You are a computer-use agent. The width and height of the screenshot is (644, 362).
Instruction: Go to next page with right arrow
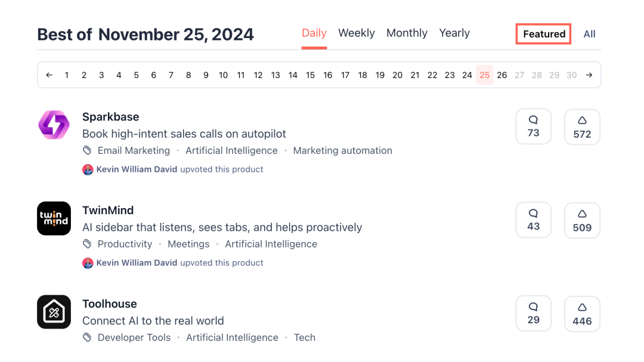[x=589, y=75]
